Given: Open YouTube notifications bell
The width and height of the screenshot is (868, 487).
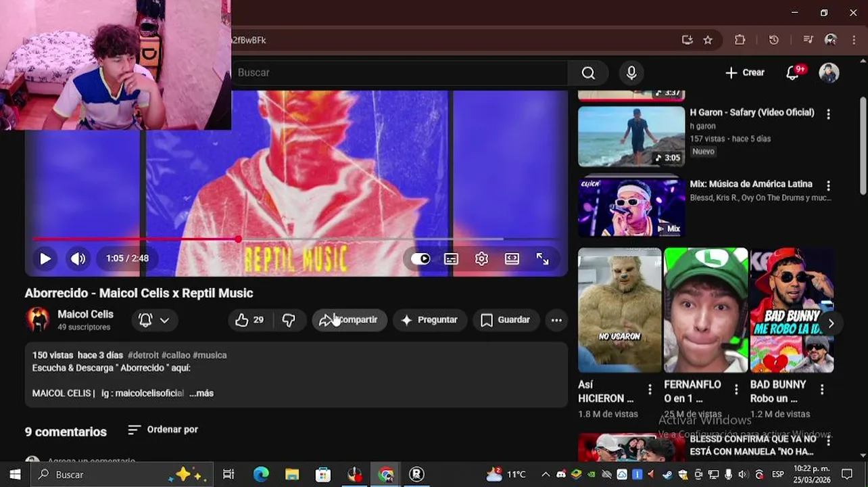Looking at the screenshot, I should [793, 72].
